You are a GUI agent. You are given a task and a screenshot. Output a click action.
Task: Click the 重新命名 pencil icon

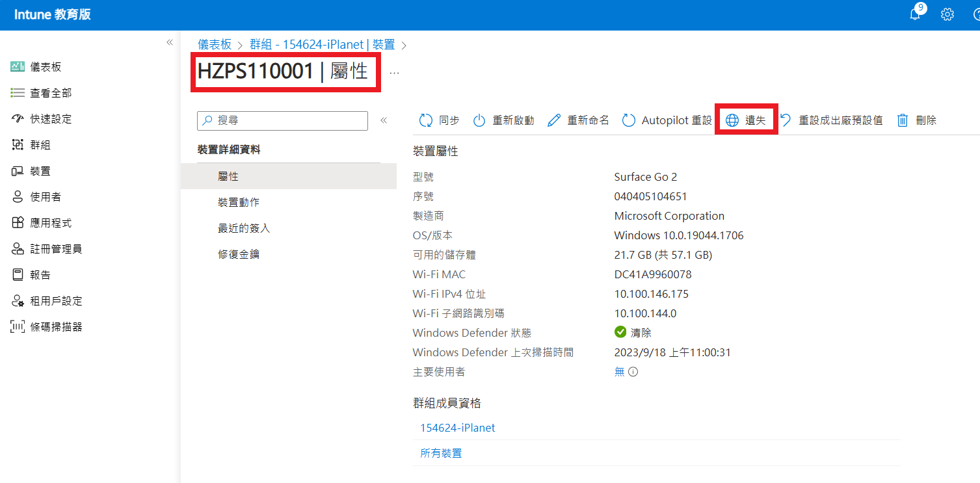pos(554,120)
